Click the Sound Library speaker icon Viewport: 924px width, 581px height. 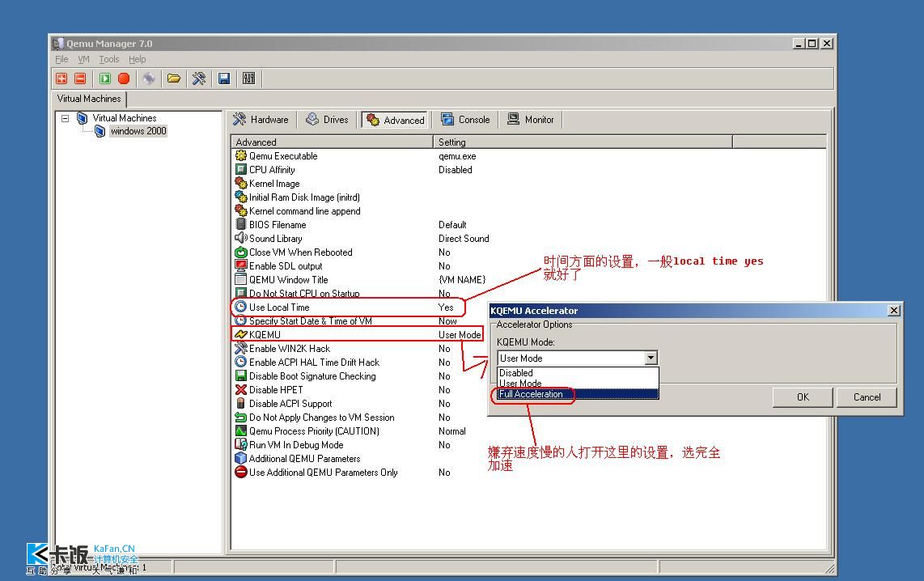point(241,238)
